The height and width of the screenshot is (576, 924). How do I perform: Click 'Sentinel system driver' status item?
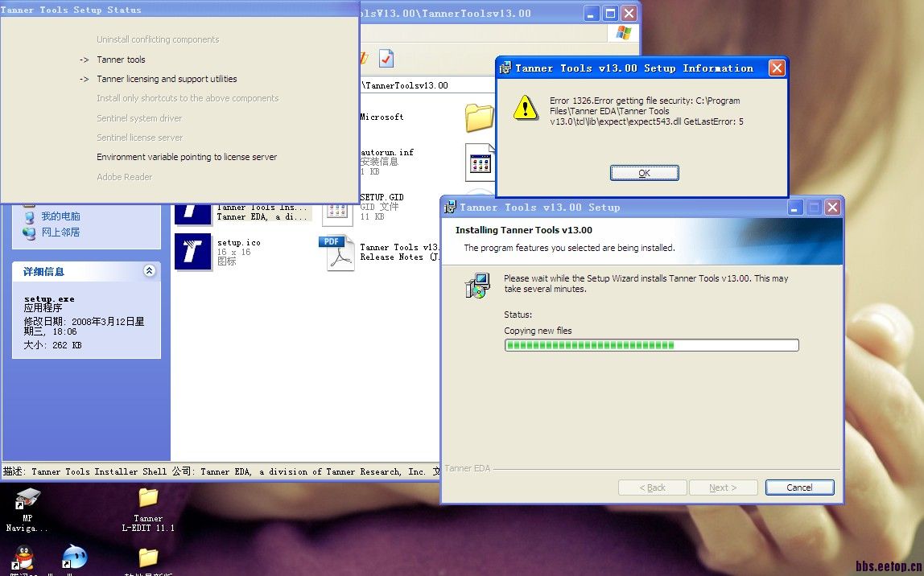[x=139, y=118]
